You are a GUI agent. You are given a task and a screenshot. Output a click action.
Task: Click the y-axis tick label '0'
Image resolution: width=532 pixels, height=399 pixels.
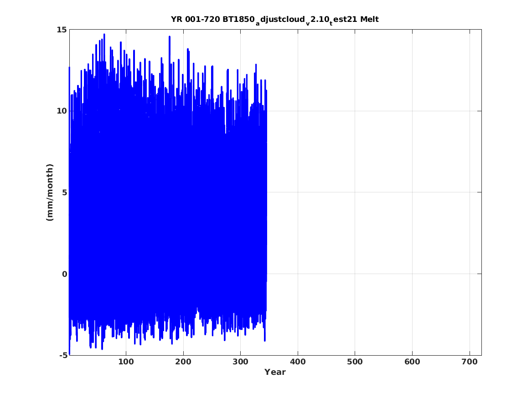tap(64, 274)
